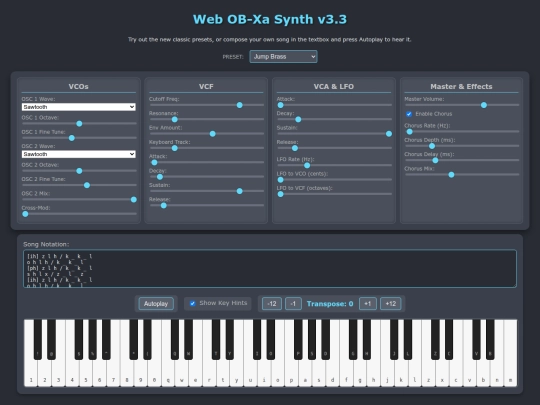
Task: Play the white piano key labeled y
Action: [236, 374]
